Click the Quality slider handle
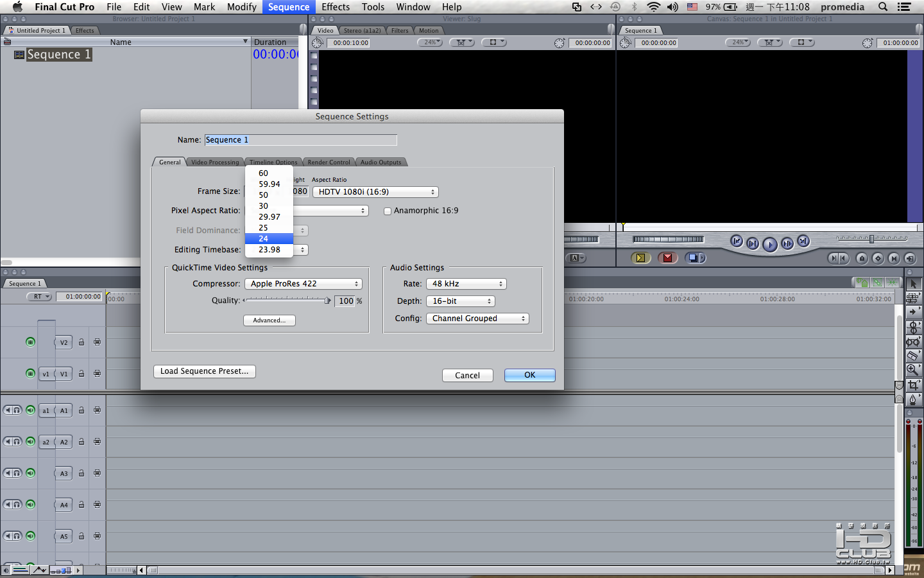The height and width of the screenshot is (578, 924). (327, 301)
